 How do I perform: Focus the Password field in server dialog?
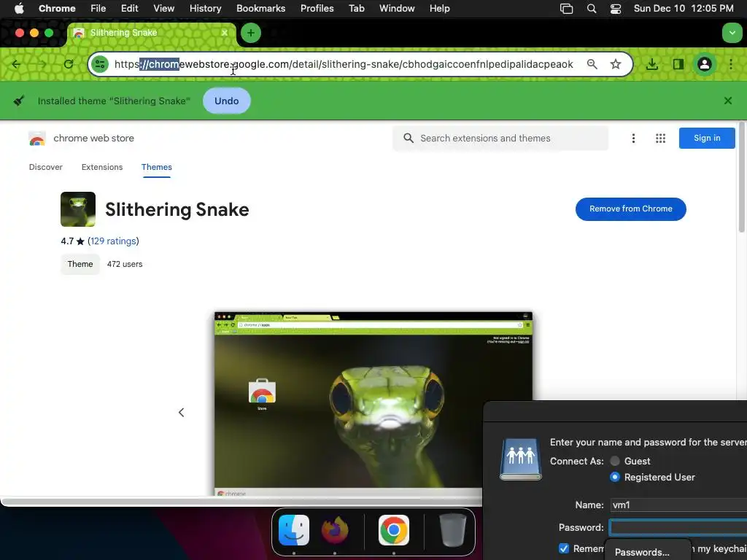pos(678,528)
